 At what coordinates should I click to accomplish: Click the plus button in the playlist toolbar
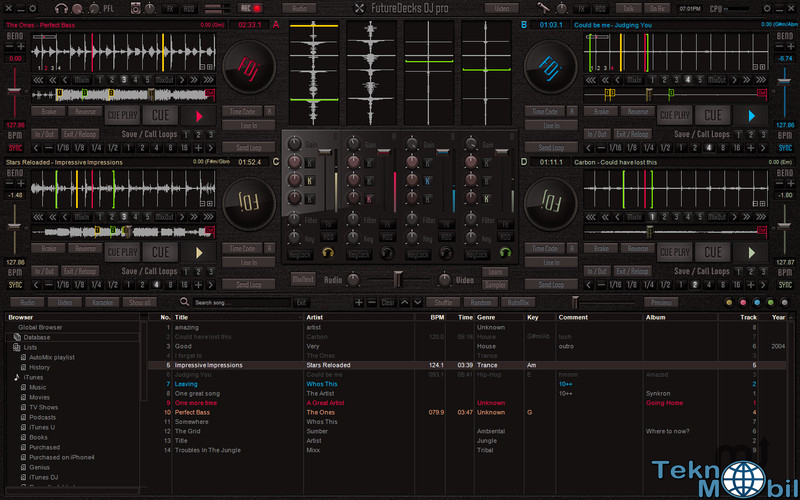(359, 303)
